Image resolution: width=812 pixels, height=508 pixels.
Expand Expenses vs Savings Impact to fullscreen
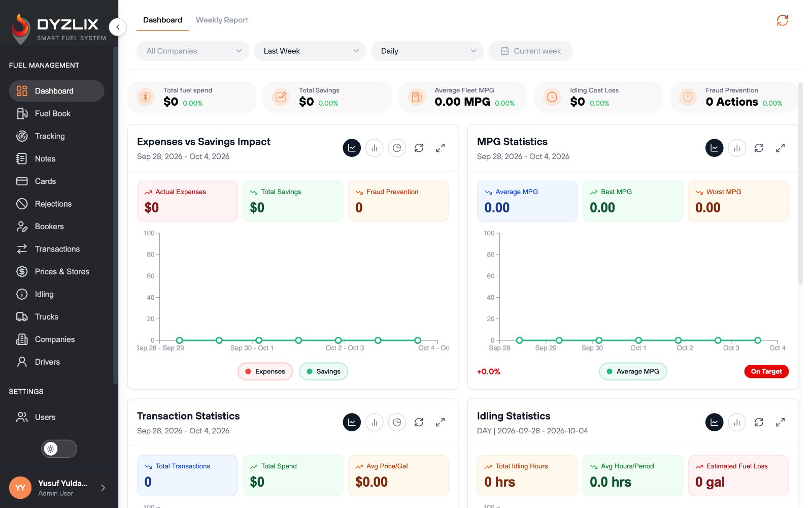tap(441, 148)
